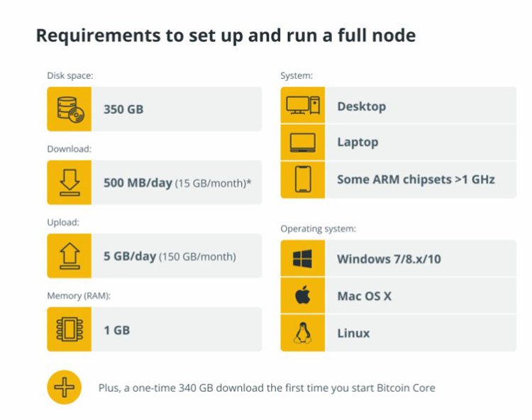532x420 pixels.
Task: Click the Requirements full node heading
Action: pyautogui.click(x=226, y=36)
